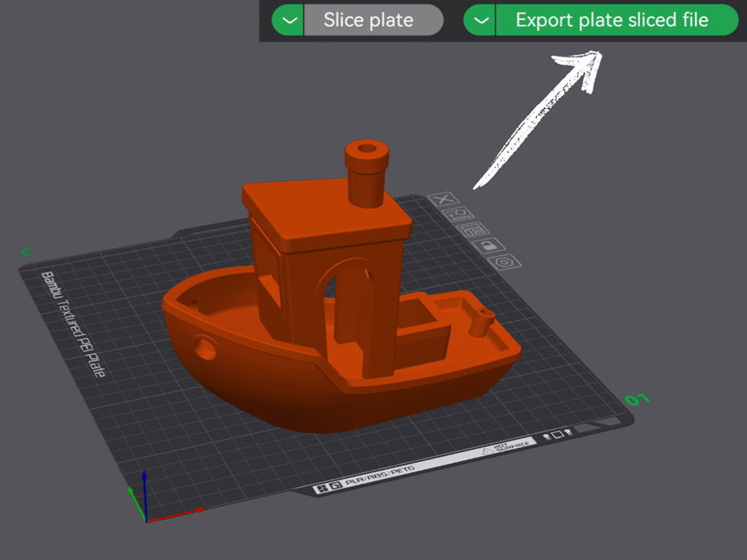This screenshot has width=747, height=560.
Task: Click the arrange objects on plate icon
Action: click(x=473, y=231)
